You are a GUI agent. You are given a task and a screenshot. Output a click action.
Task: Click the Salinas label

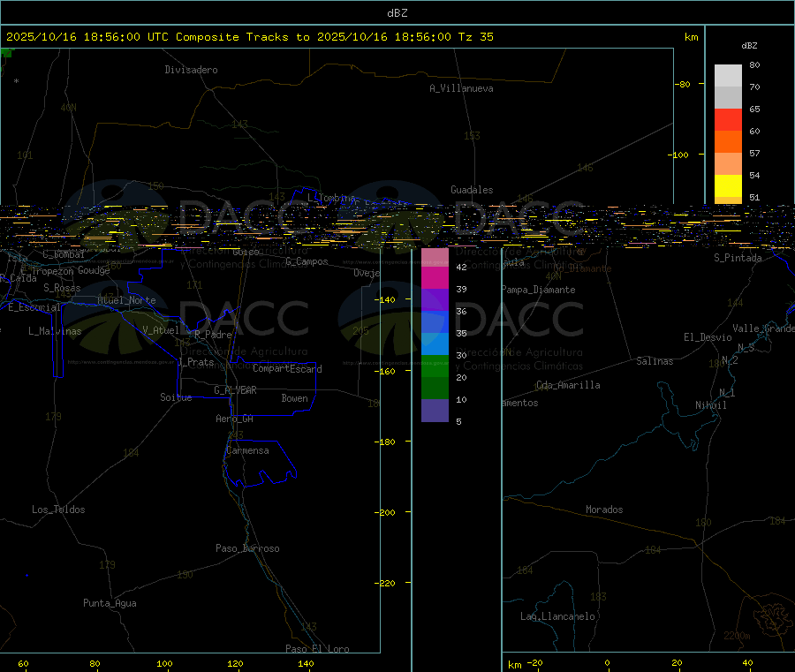point(655,361)
